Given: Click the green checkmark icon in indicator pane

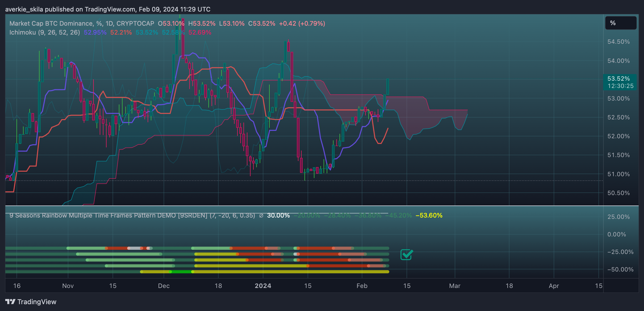Looking at the screenshot, I should [x=407, y=254].
